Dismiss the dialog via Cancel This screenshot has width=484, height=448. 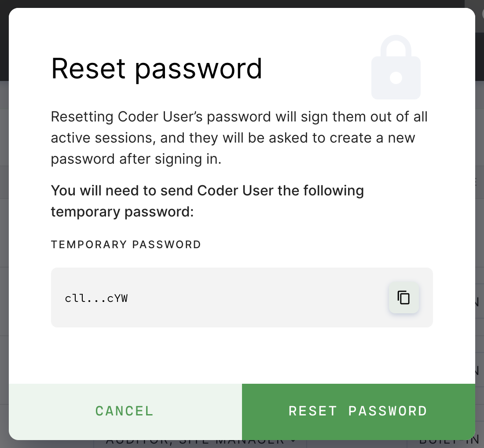pyautogui.click(x=124, y=411)
